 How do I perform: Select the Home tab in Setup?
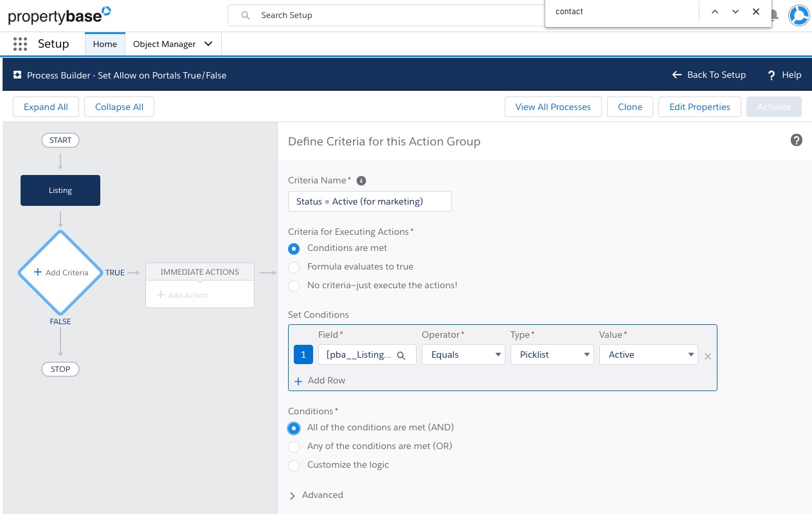(104, 44)
